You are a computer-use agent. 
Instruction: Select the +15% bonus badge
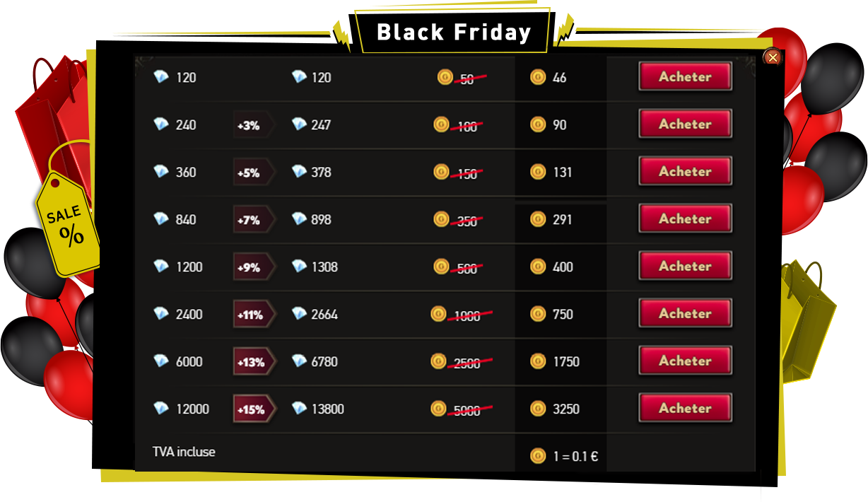coord(252,409)
